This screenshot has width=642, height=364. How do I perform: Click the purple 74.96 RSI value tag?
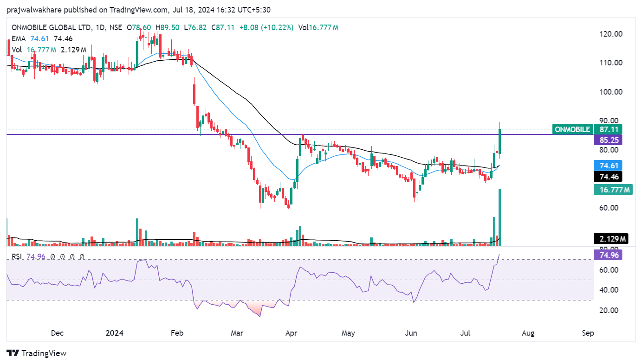click(607, 255)
